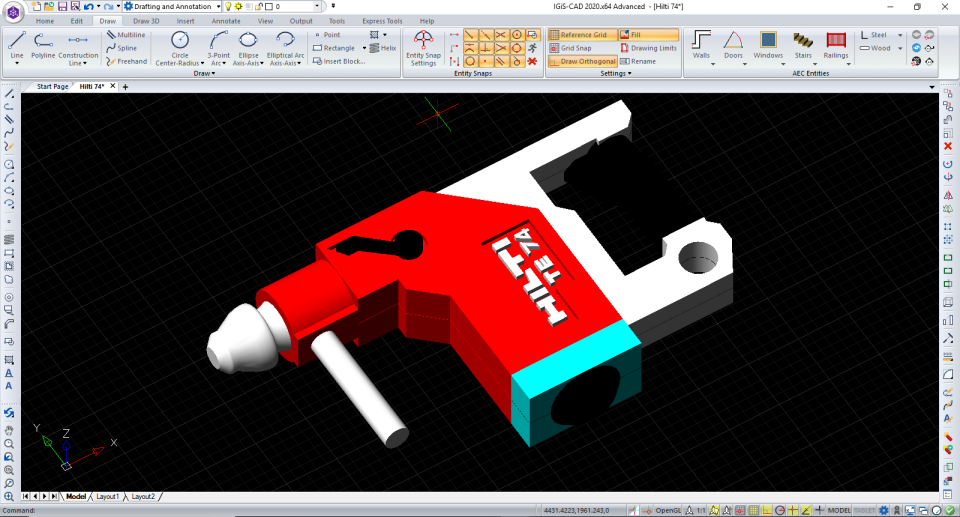Click last-layout navigation arrow
The width and height of the screenshot is (960, 517).
[x=54, y=496]
